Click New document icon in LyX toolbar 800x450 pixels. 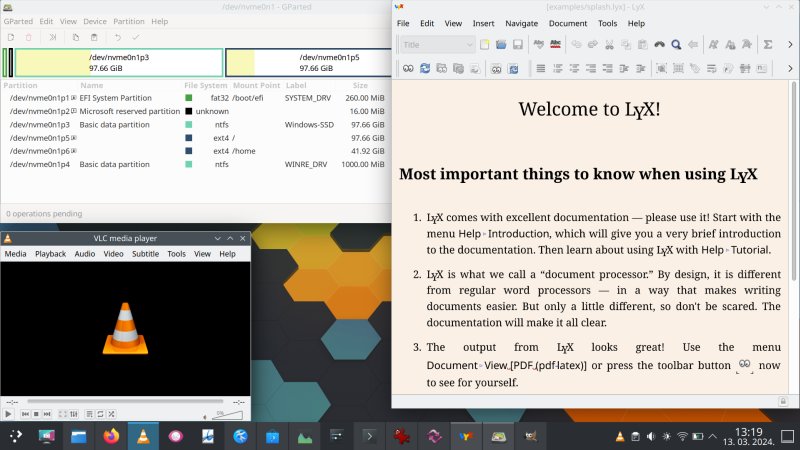tap(484, 45)
